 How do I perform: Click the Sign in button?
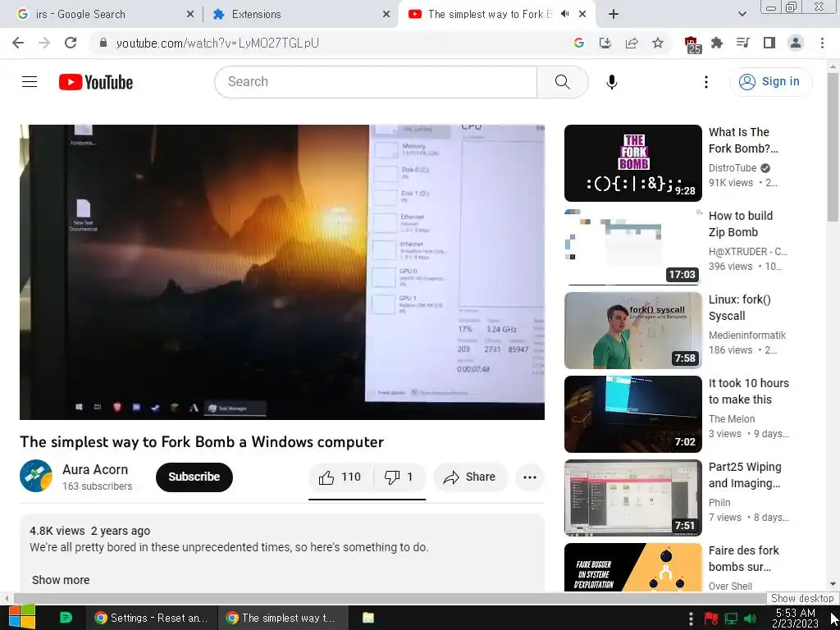tap(771, 81)
